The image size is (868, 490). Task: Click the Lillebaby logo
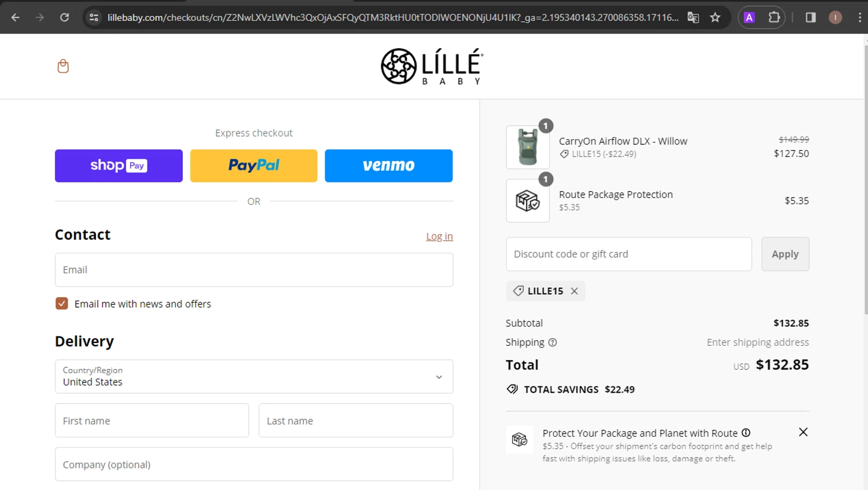coord(432,67)
